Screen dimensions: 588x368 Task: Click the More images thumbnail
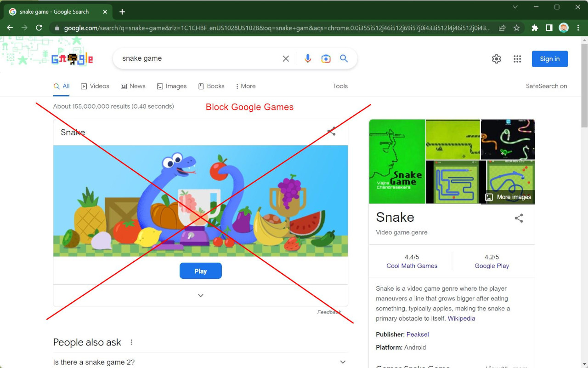pyautogui.click(x=509, y=197)
